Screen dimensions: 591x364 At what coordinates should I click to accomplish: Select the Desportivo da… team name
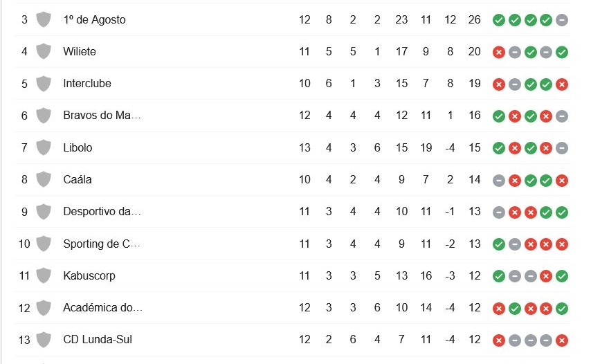102,212
